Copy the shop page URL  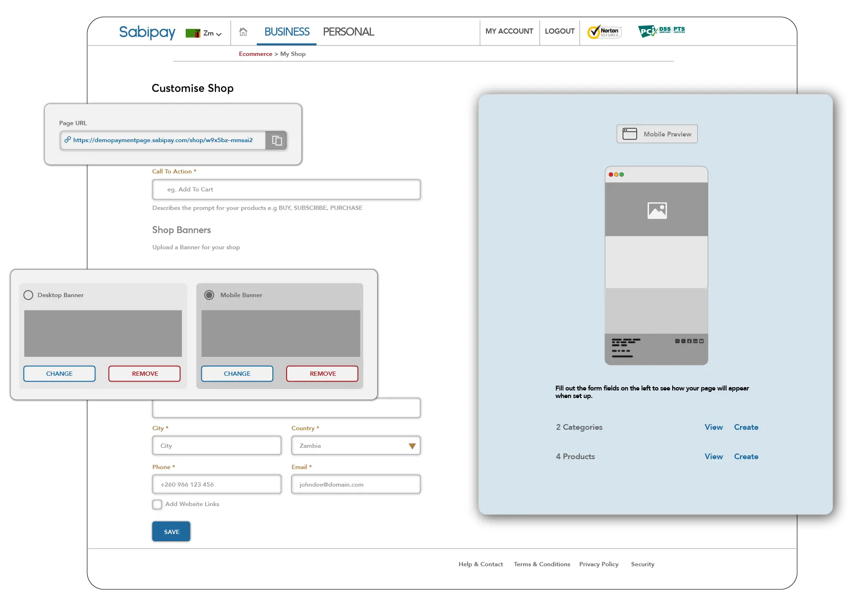point(277,141)
